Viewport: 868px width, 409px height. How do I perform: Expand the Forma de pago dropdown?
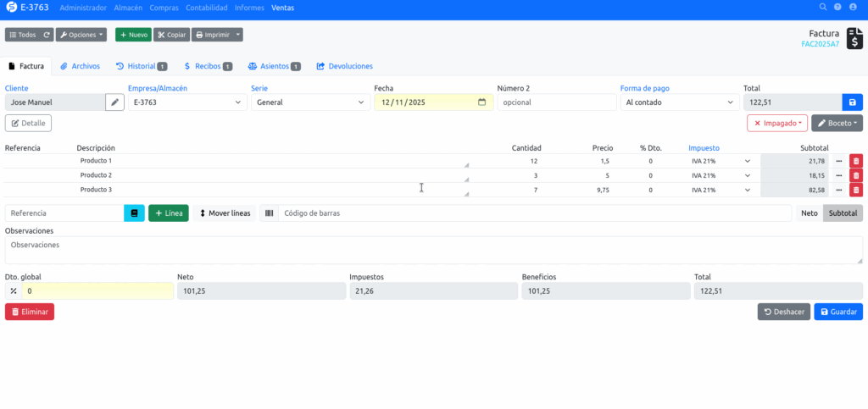pyautogui.click(x=679, y=102)
